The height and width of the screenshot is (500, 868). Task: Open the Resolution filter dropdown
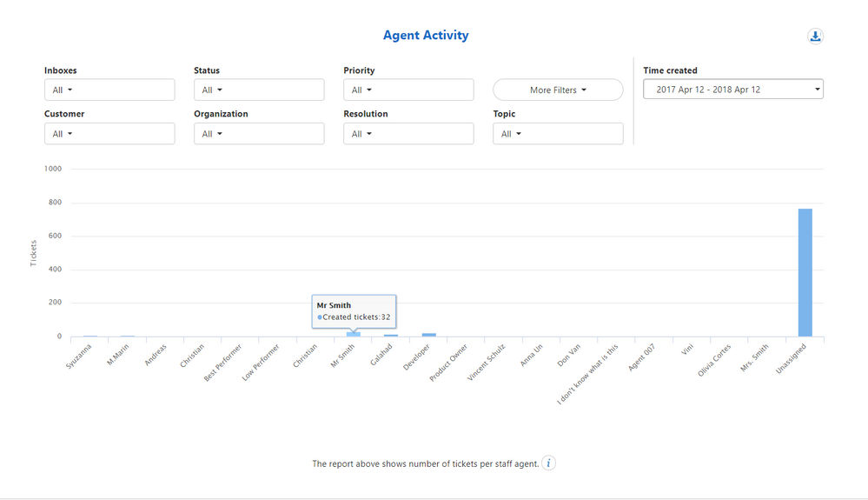(x=408, y=133)
